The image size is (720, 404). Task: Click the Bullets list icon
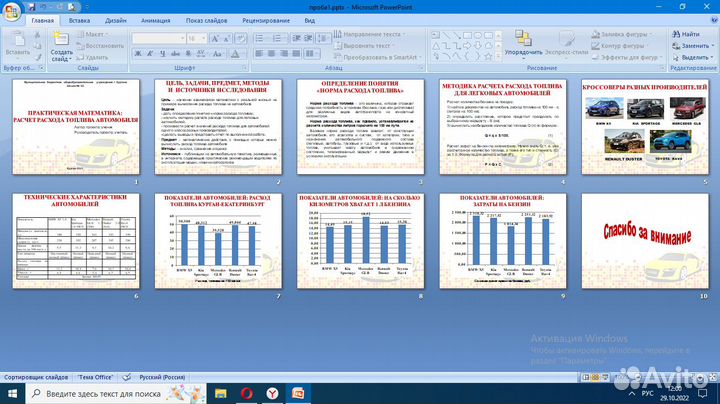click(x=259, y=39)
